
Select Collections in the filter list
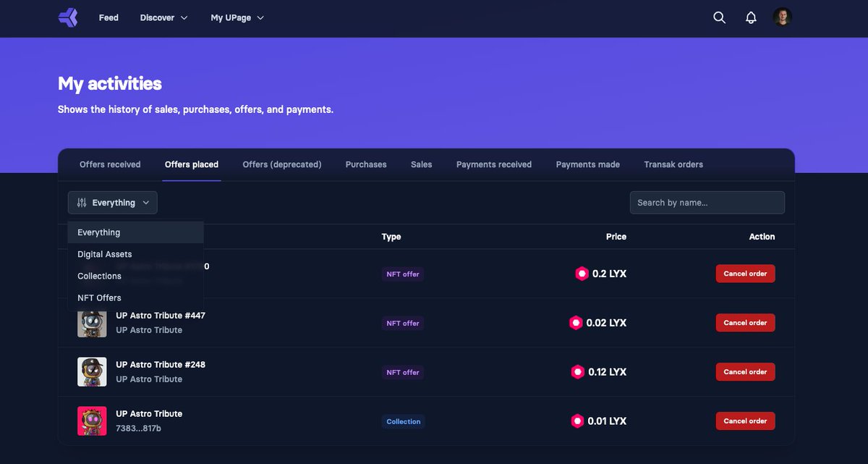[136, 276]
